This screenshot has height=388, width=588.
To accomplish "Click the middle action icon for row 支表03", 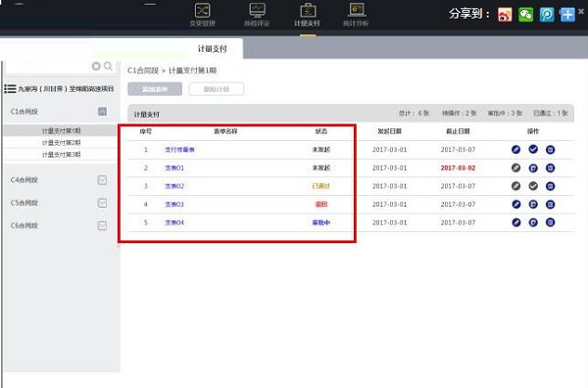I will [533, 205].
